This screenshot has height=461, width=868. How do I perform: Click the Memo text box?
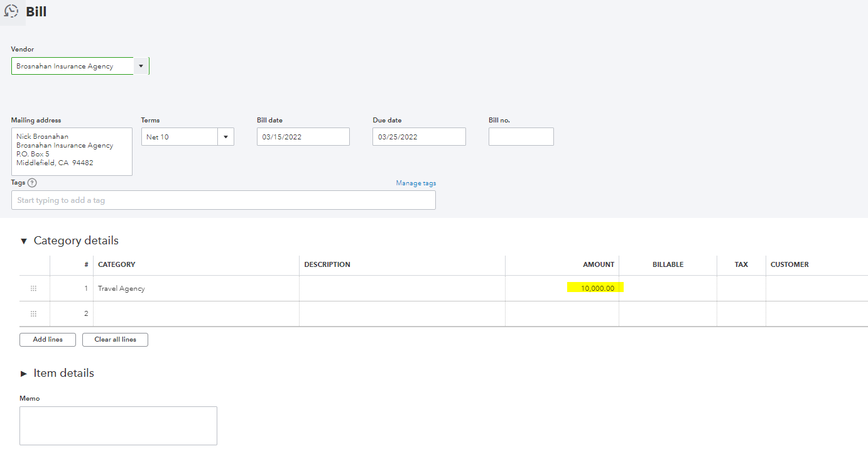coord(118,426)
